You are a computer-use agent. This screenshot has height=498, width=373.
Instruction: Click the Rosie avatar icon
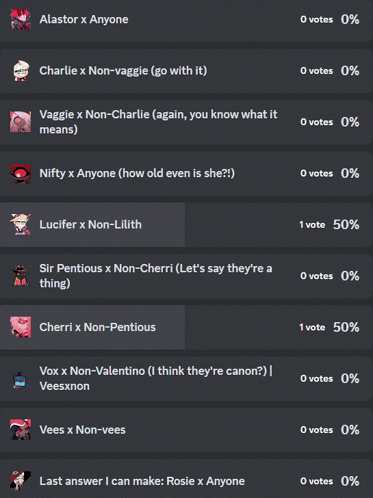[20, 481]
